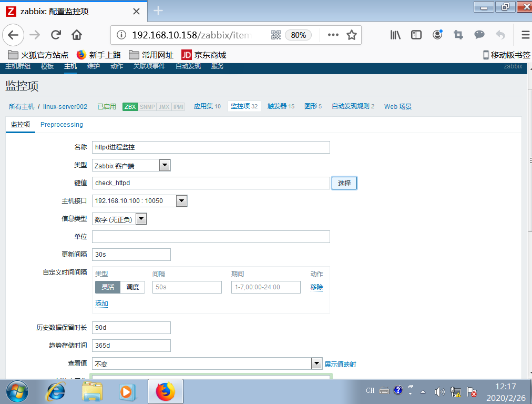Open 关联项事件 in Zabbix navigation
Image resolution: width=532 pixels, height=404 pixels.
pyautogui.click(x=149, y=66)
